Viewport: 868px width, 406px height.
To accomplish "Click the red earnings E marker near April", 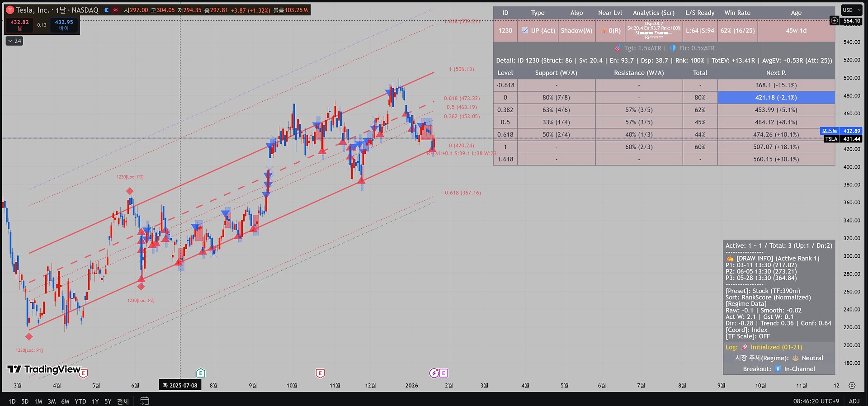I will coord(84,373).
